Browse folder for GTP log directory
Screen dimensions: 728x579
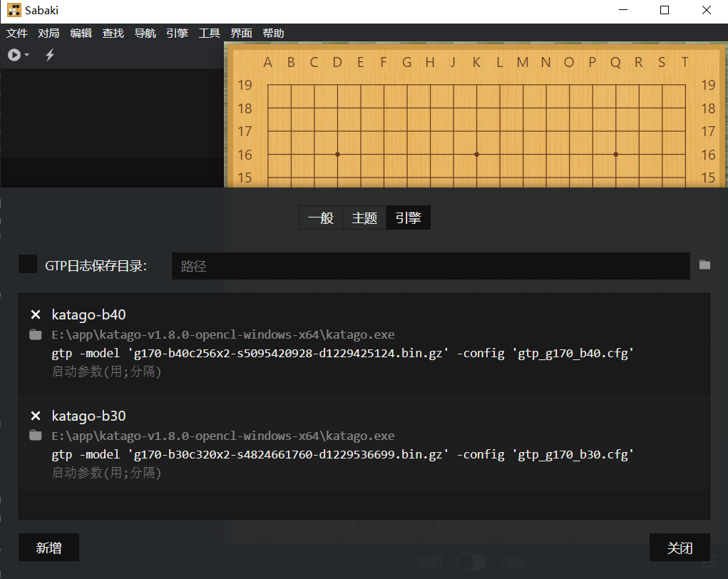[x=704, y=265]
